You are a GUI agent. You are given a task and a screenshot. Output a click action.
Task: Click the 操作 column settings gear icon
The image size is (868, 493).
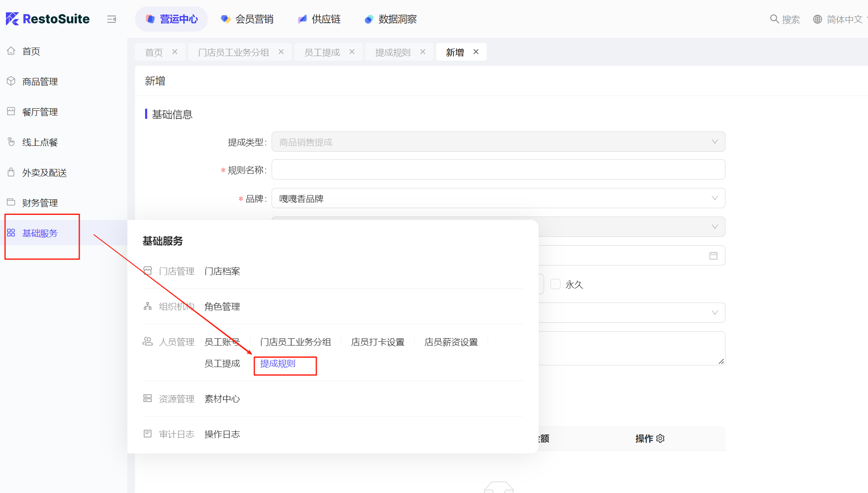point(660,439)
